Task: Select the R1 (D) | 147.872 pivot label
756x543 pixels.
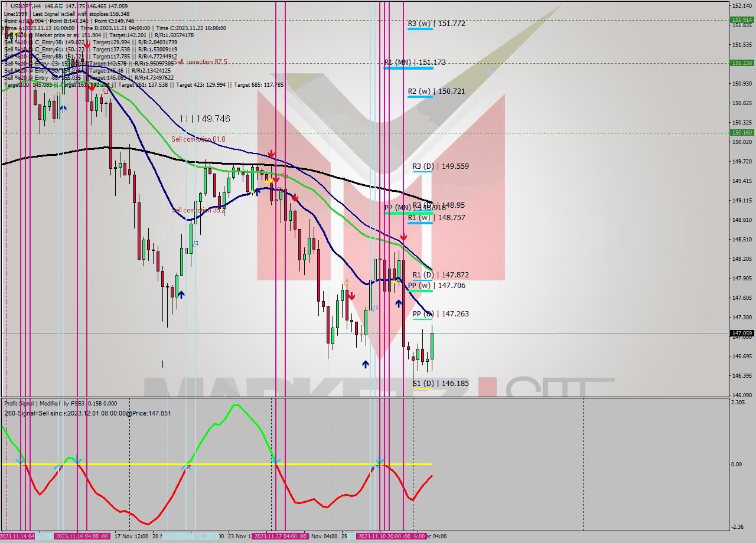Action: click(441, 275)
